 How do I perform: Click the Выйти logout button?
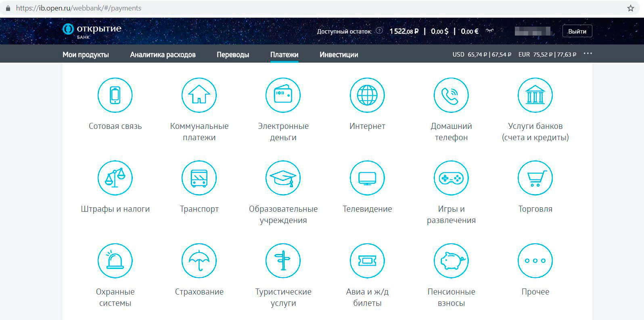[x=577, y=31]
